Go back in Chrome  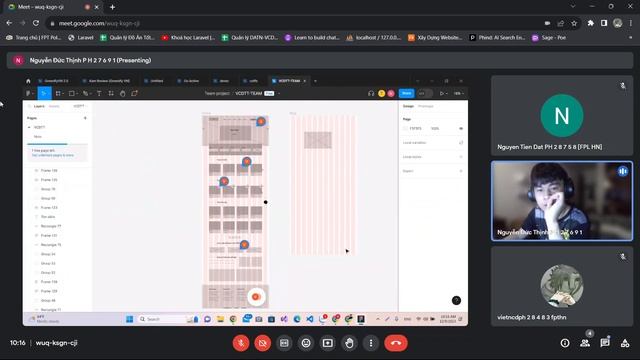(9, 23)
